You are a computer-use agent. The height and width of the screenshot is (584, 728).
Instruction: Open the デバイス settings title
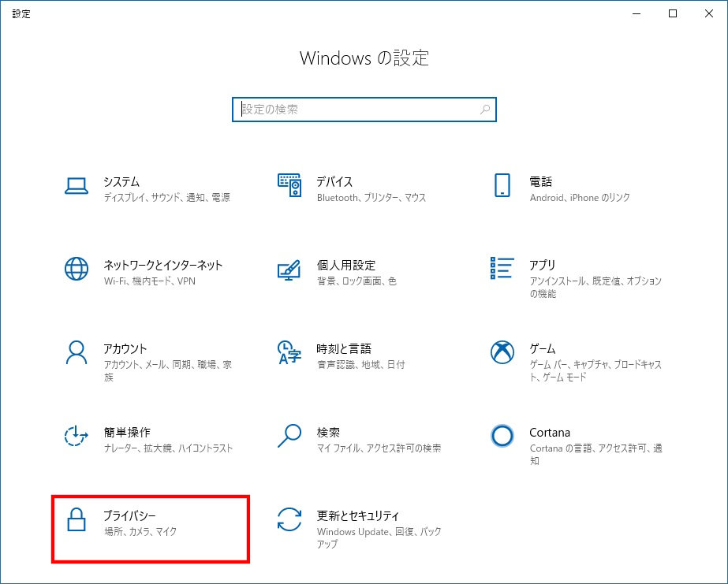(334, 181)
